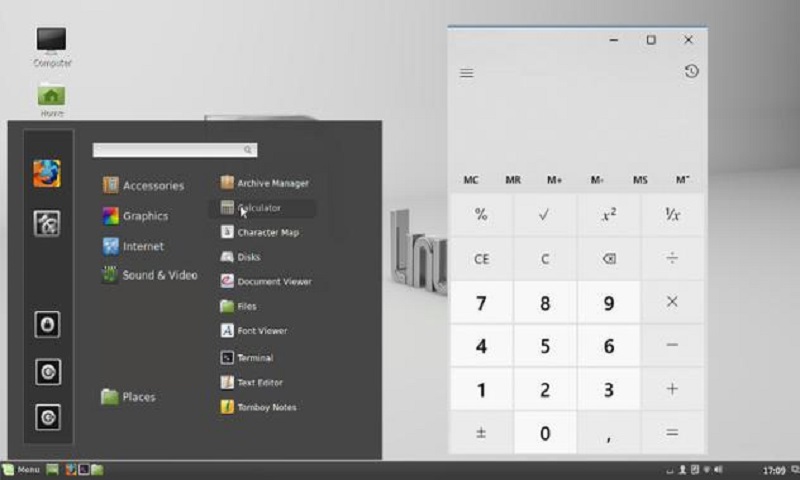Open calculator history
800x480 pixels.
691,71
